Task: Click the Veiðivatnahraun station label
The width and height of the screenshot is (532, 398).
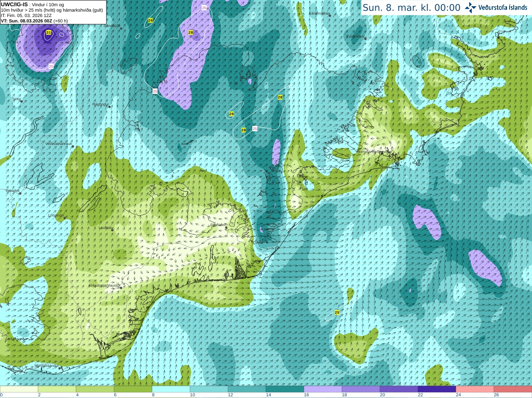Action: (59, 144)
